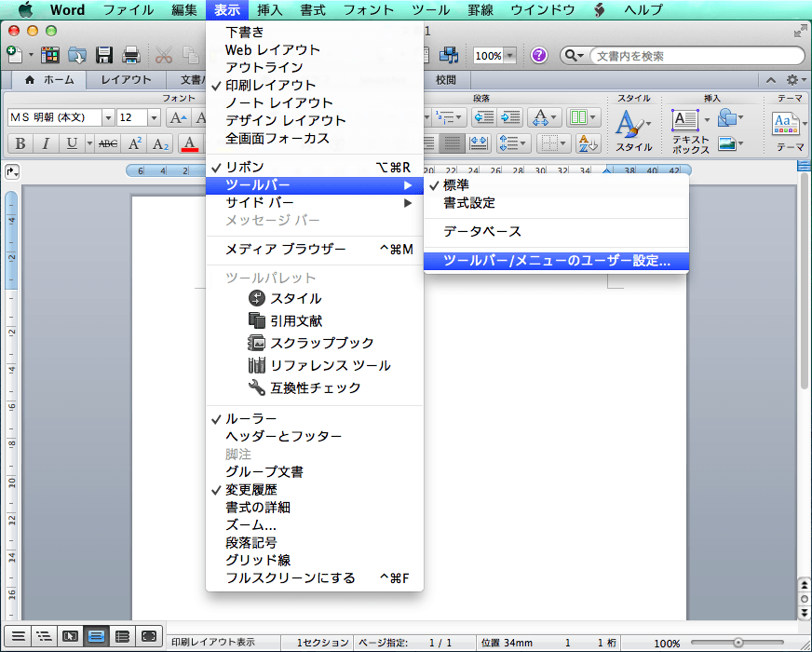Viewport: 812px width, 652px height.
Task: Apply superscript formatting
Action: coord(135,143)
